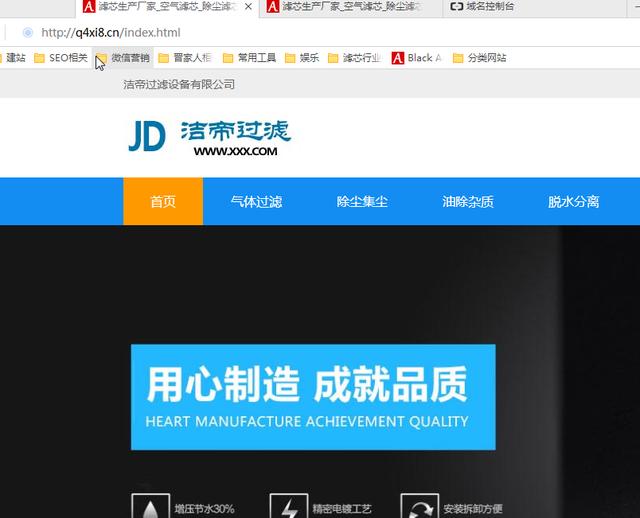Select 气体过滤 in the navigation menu

point(256,201)
